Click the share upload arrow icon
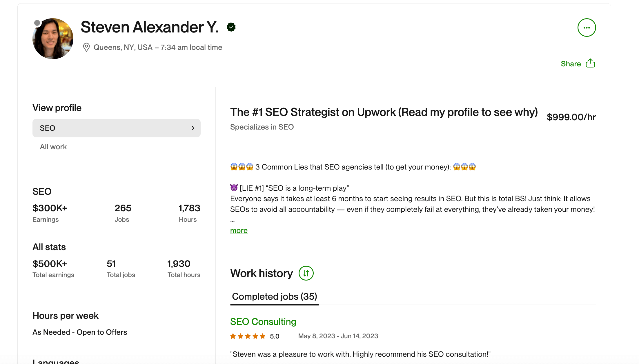 pos(590,63)
